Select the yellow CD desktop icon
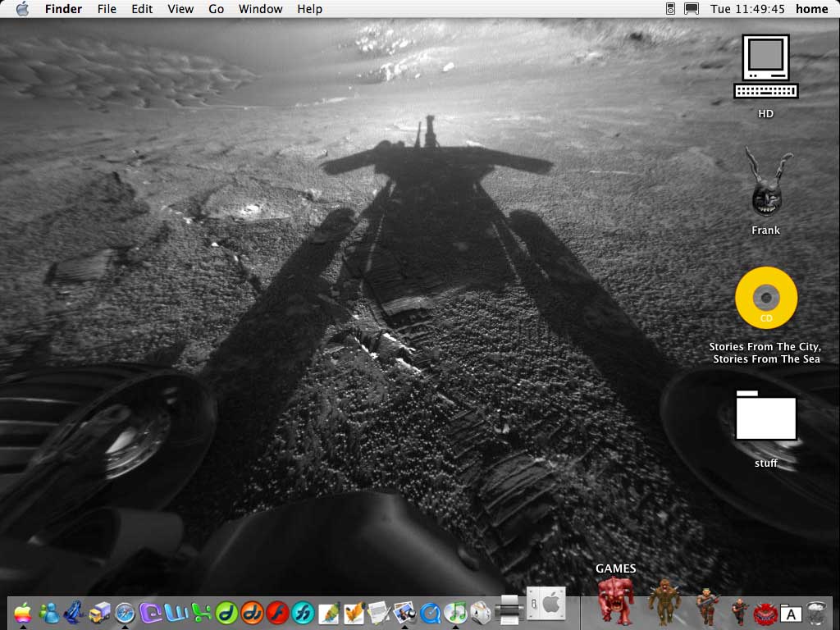Image resolution: width=840 pixels, height=630 pixels. [766, 298]
